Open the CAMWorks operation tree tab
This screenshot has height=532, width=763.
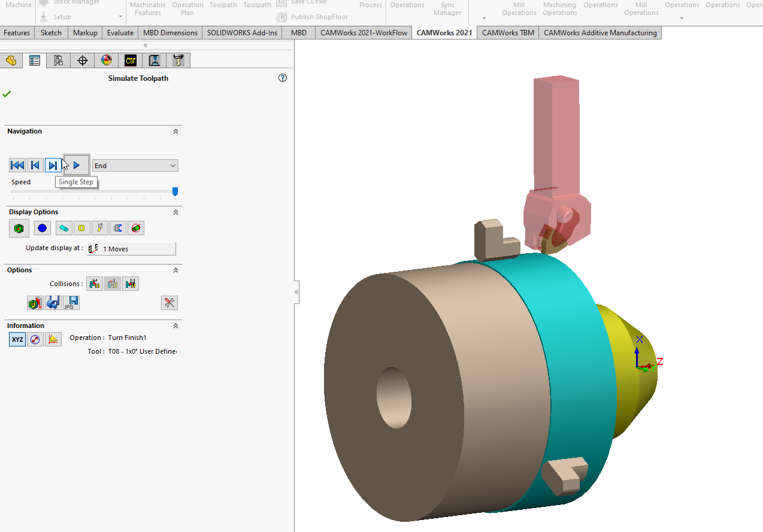point(155,60)
